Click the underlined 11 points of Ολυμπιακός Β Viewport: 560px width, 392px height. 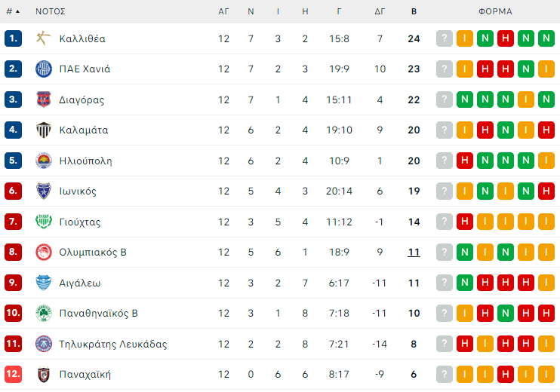414,252
